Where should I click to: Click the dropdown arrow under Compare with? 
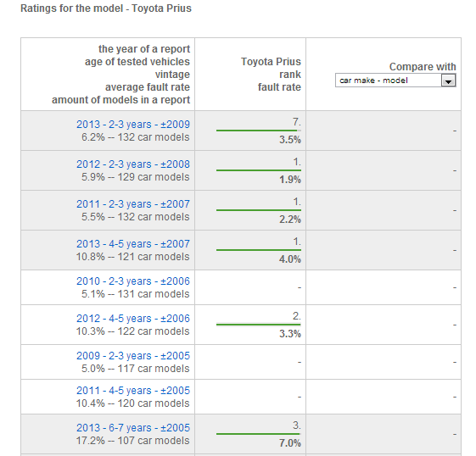[448, 81]
